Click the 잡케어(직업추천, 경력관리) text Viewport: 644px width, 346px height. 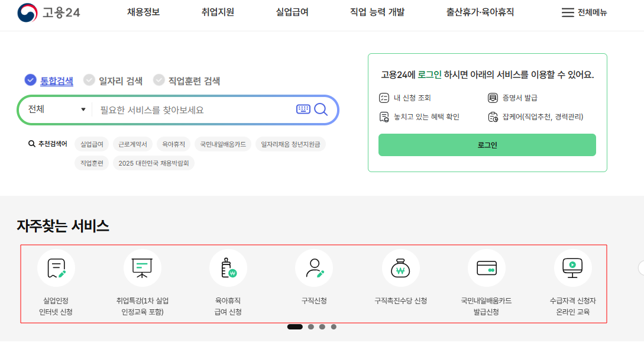pyautogui.click(x=542, y=117)
